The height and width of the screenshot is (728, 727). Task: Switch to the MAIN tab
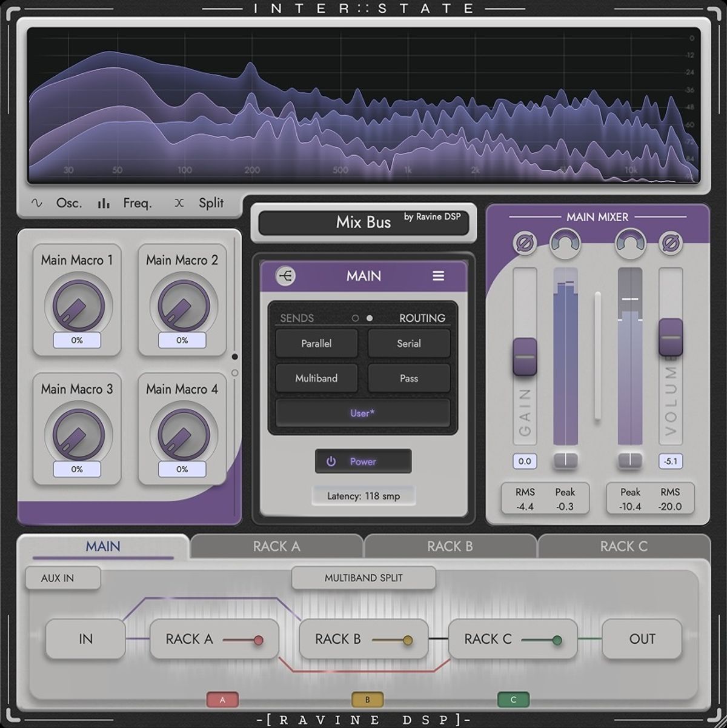point(103,547)
